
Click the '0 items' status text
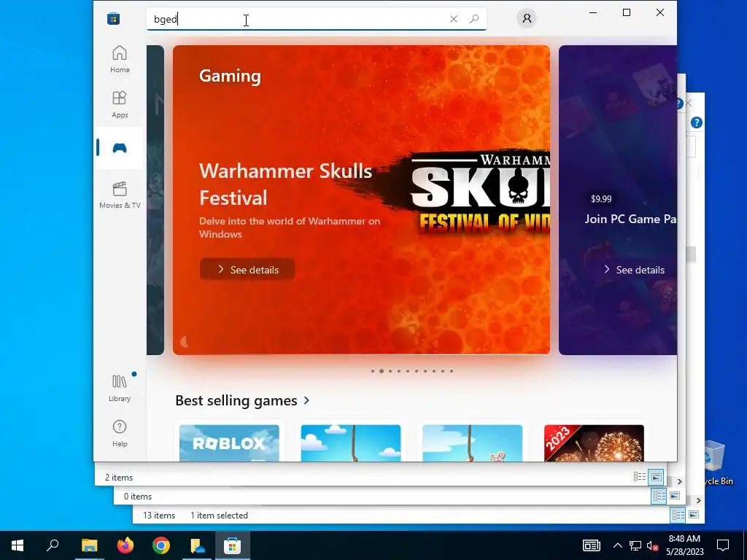click(138, 496)
